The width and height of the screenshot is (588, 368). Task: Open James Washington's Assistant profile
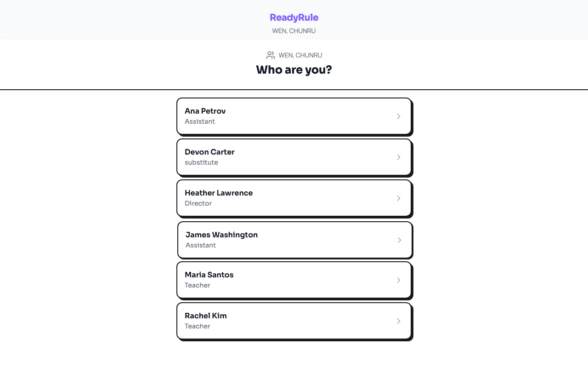(294, 240)
